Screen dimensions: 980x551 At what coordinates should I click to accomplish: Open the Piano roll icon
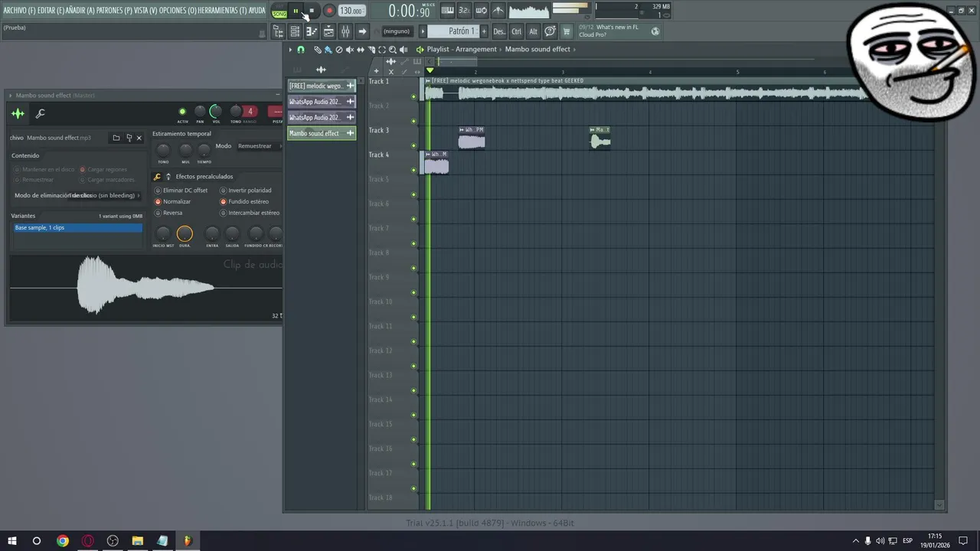[312, 31]
